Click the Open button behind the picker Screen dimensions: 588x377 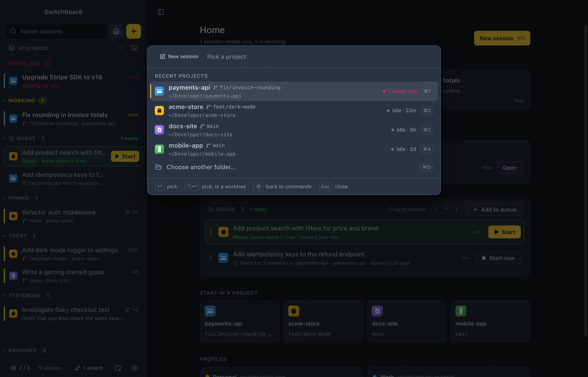[509, 168]
